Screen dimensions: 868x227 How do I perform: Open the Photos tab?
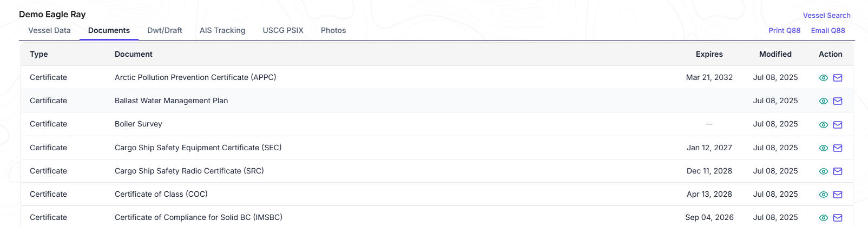coord(333,30)
